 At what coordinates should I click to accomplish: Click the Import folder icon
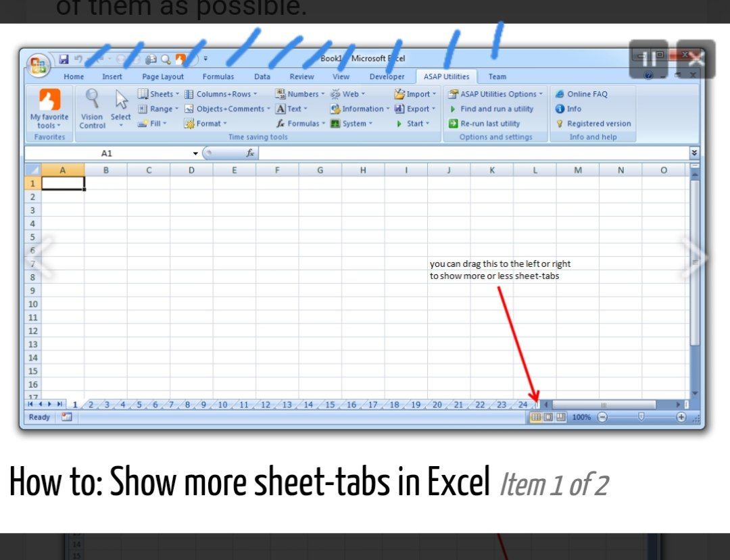tap(399, 94)
